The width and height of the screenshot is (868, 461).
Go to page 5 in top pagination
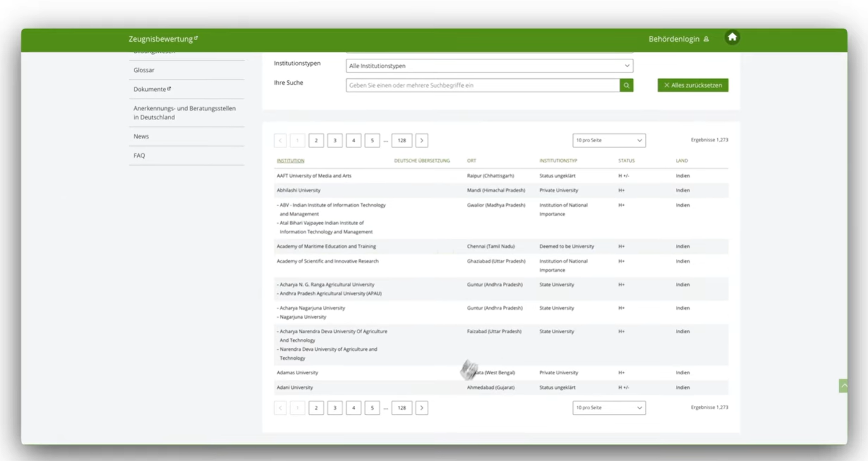click(372, 140)
